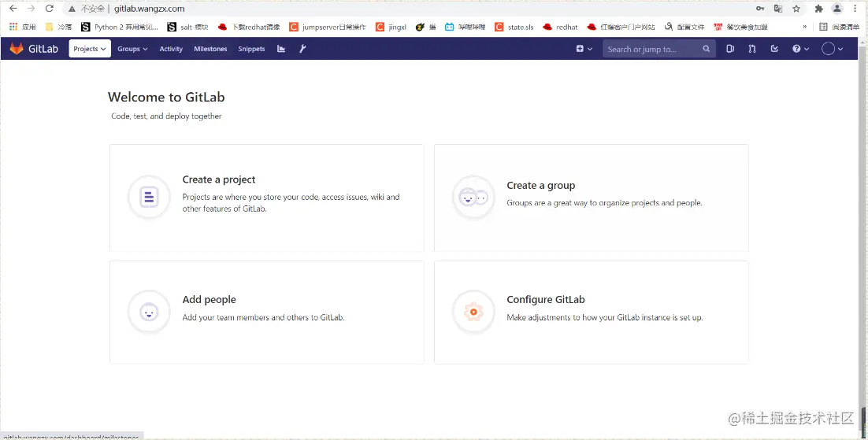Open the Snippets page

tap(251, 49)
